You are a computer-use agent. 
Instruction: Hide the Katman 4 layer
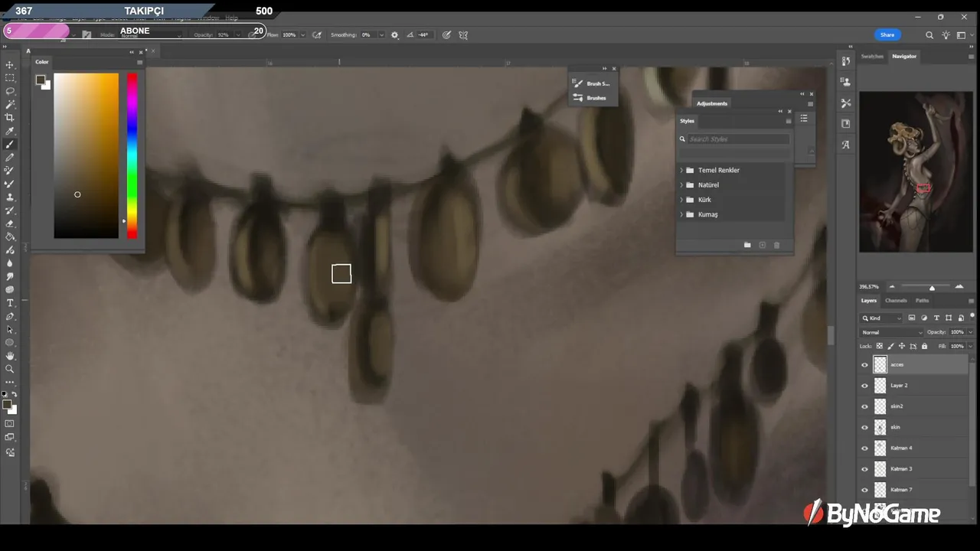(865, 448)
